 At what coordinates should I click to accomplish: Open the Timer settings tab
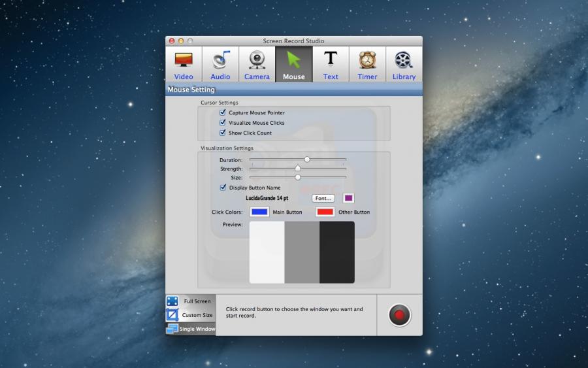tap(367, 64)
